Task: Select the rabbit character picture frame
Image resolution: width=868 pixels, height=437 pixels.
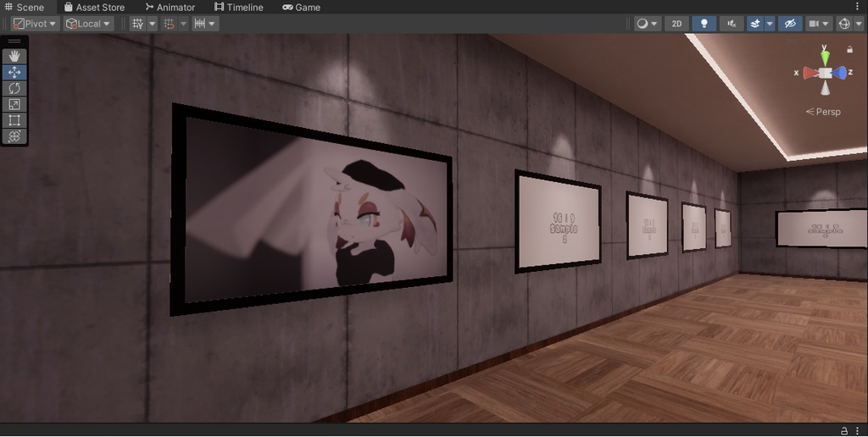Action: 311,209
